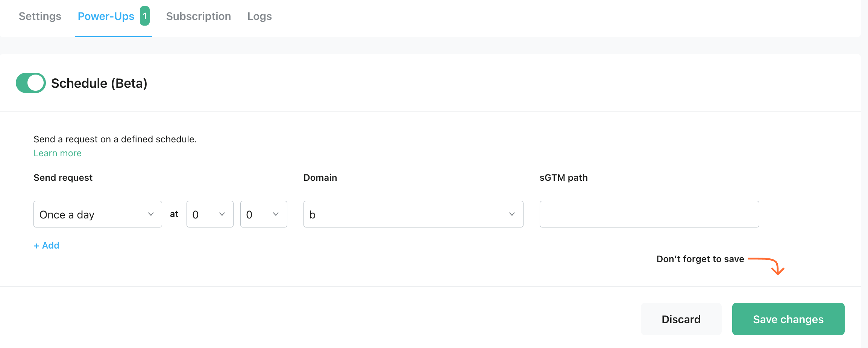Screen dimensions: 868x348
Task: Toggle the Schedule (Beta) switch off
Action: (x=30, y=83)
